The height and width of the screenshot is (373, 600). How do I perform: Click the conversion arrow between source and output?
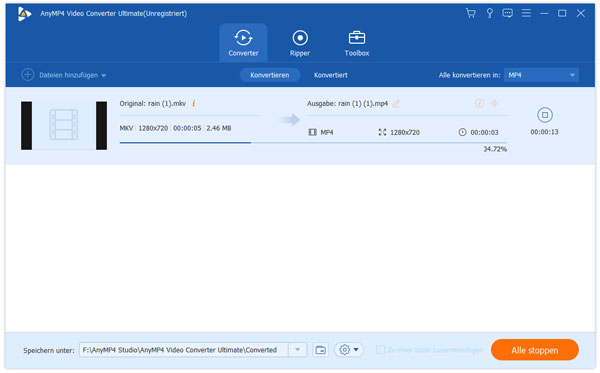pos(290,120)
